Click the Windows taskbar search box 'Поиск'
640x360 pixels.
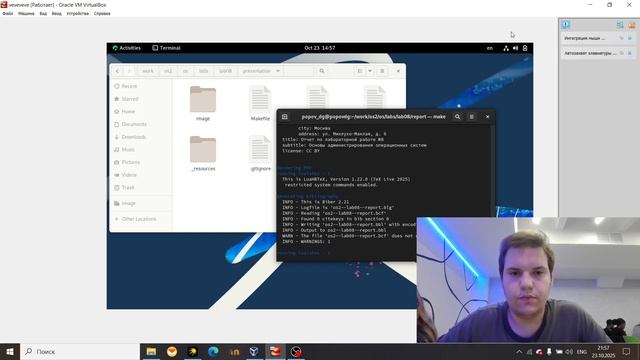[80, 351]
